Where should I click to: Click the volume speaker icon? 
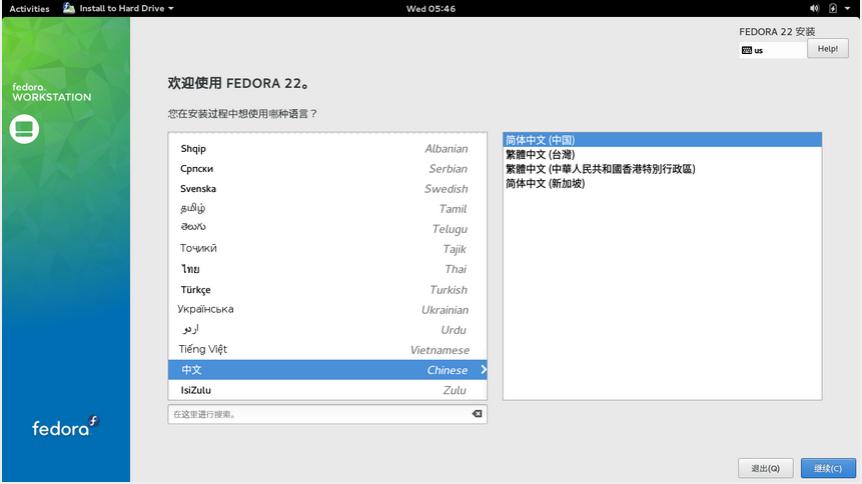click(x=814, y=8)
